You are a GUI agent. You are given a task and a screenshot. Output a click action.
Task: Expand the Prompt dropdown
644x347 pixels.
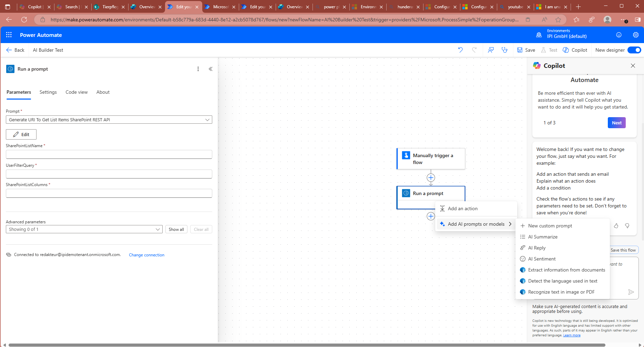click(x=109, y=120)
